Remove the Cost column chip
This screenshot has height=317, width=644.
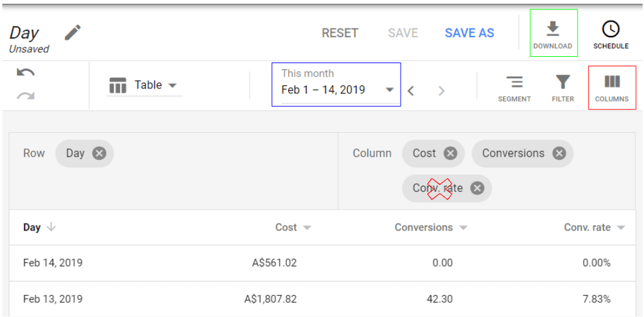pyautogui.click(x=450, y=153)
